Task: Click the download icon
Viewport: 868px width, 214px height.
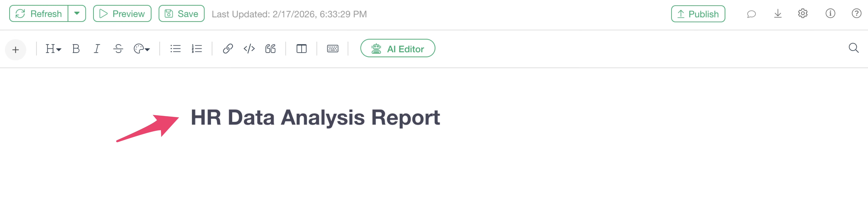Action: click(778, 14)
